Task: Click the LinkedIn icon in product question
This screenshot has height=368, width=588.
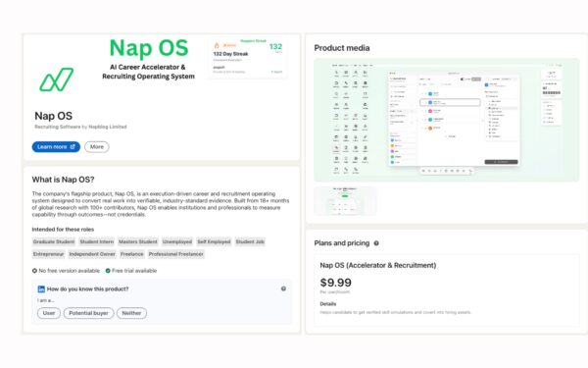Action: tap(41, 289)
